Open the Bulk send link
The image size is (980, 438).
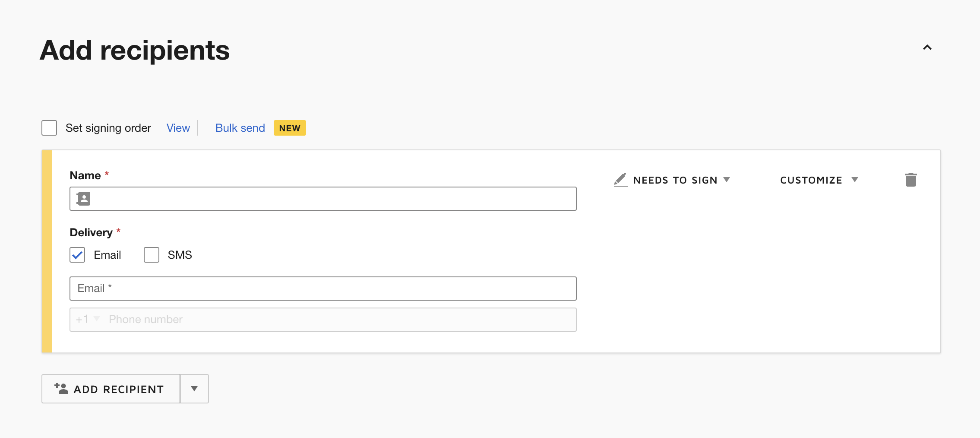point(240,128)
